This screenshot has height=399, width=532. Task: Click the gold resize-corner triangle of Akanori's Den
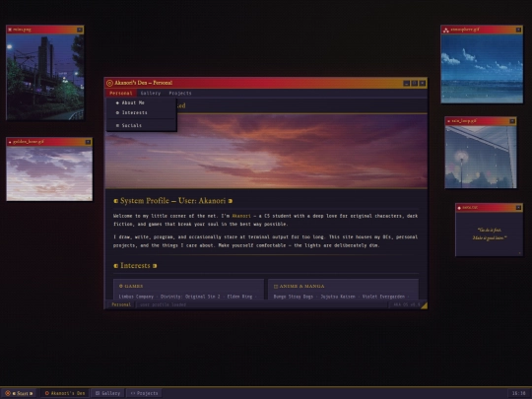424,305
